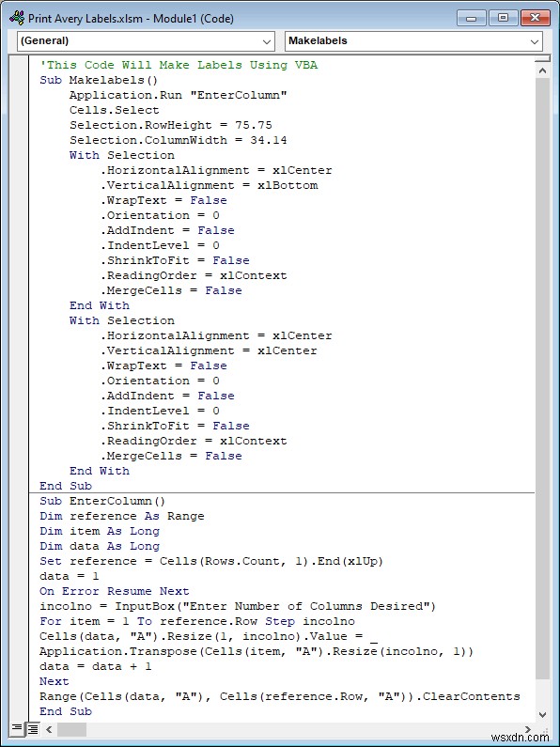
Task: Click End Sub line of Makelabels procedure
Action: [x=66, y=486]
